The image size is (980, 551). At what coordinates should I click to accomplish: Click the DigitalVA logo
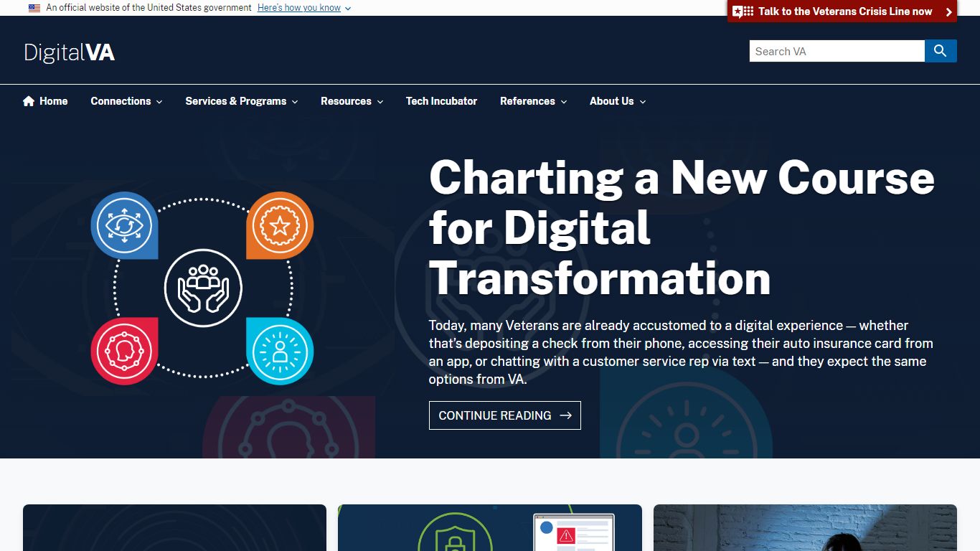tap(70, 52)
